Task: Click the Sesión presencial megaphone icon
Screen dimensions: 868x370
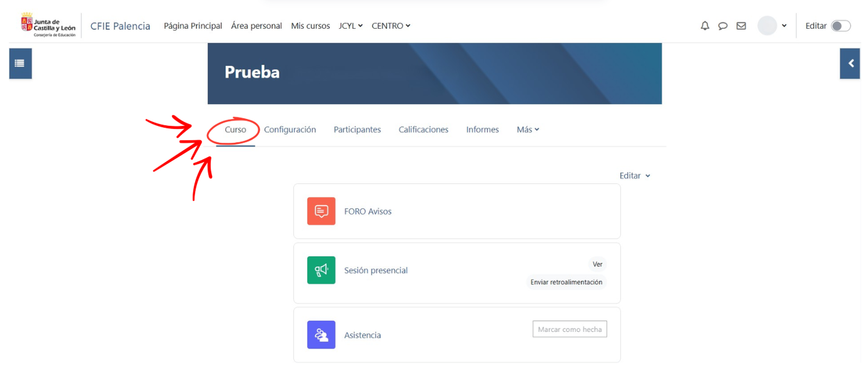Action: click(x=321, y=270)
